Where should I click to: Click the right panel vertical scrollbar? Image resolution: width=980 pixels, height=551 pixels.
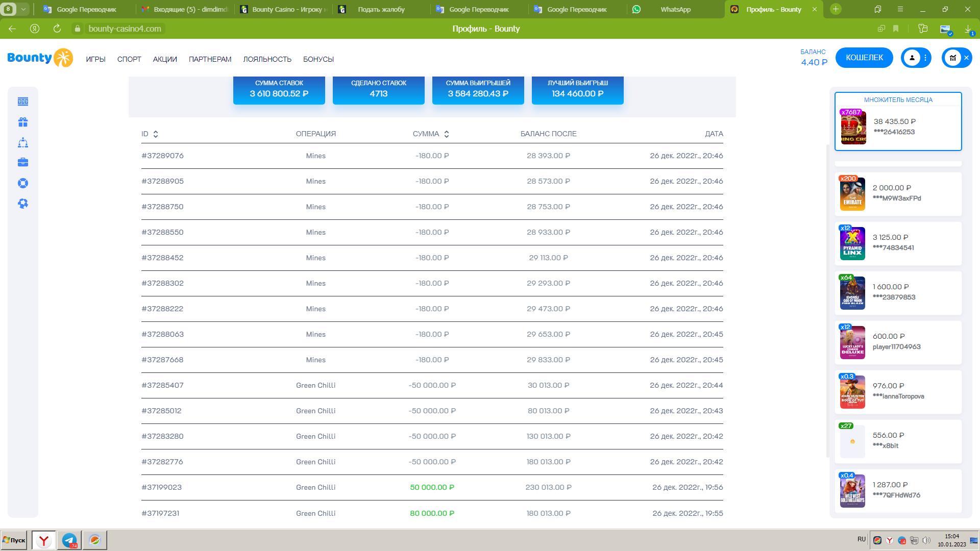828,301
